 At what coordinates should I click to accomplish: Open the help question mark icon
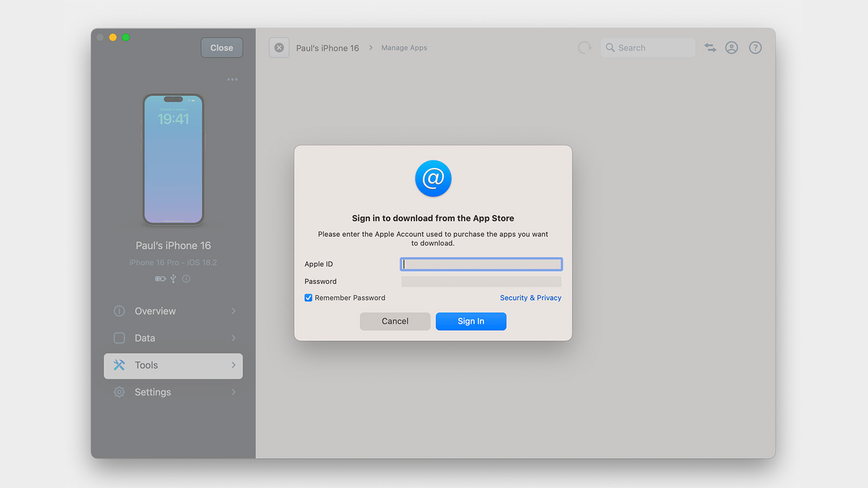pyautogui.click(x=755, y=48)
